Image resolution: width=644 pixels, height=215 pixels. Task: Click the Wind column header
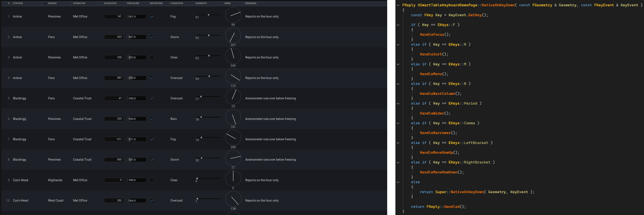[x=233, y=3]
